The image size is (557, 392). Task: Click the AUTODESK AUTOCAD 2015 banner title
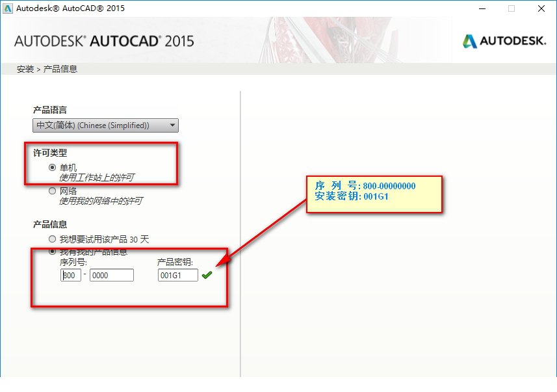pos(104,41)
